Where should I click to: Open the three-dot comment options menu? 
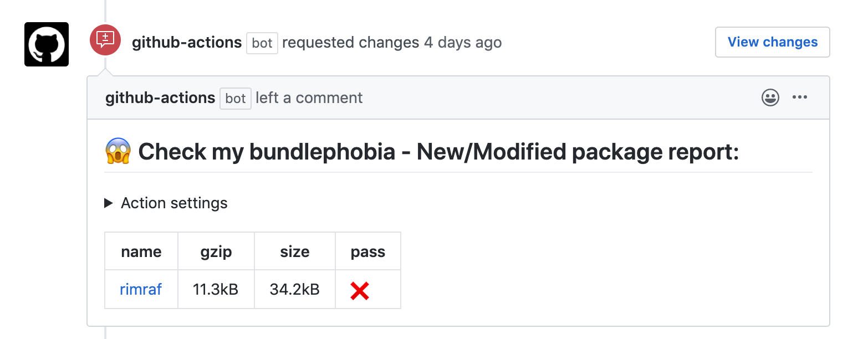coord(800,97)
